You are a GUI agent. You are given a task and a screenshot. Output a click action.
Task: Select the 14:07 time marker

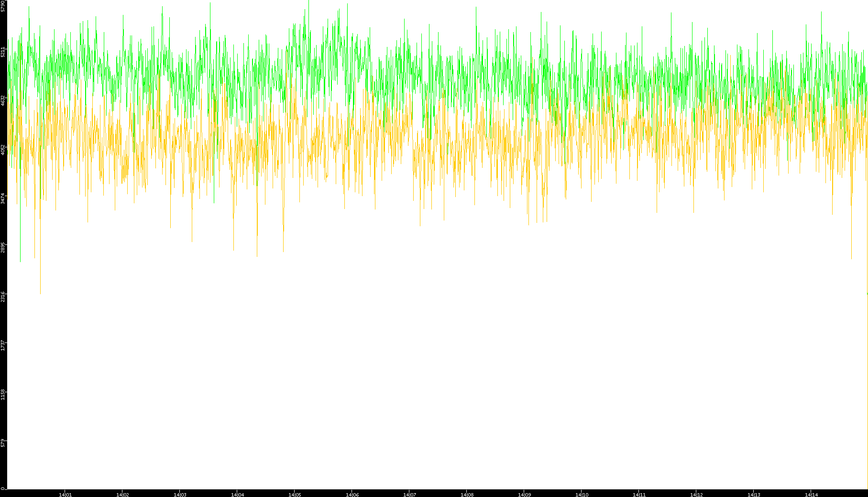[409, 495]
